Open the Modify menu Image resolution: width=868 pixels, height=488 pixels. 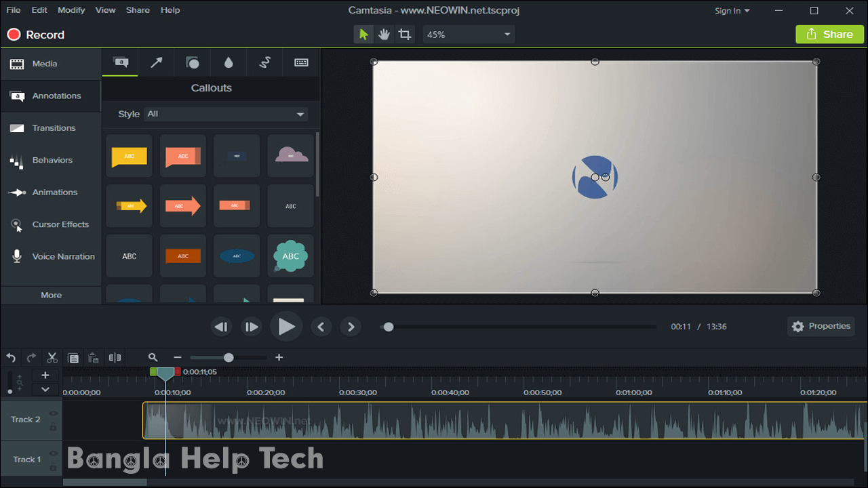71,10
